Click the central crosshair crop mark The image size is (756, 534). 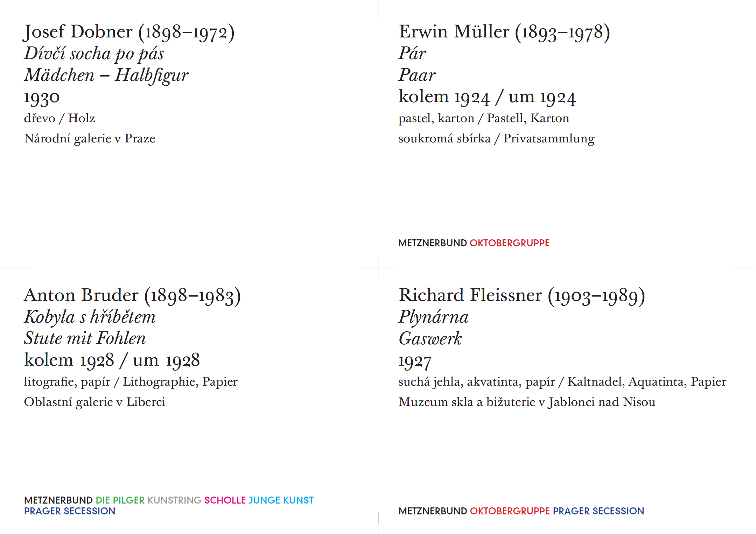pyautogui.click(x=378, y=267)
